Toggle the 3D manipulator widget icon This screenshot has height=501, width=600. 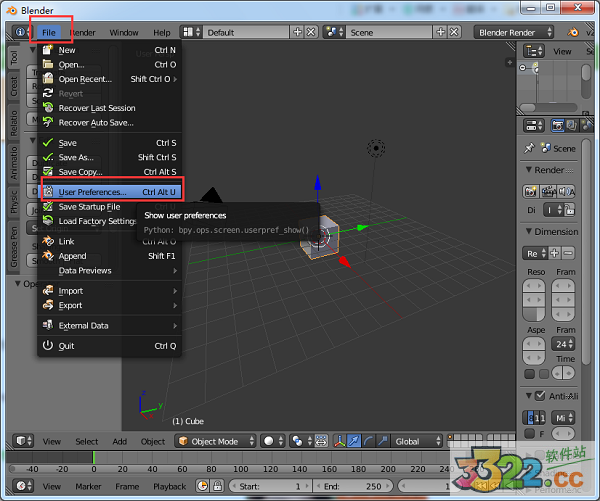tap(340, 441)
